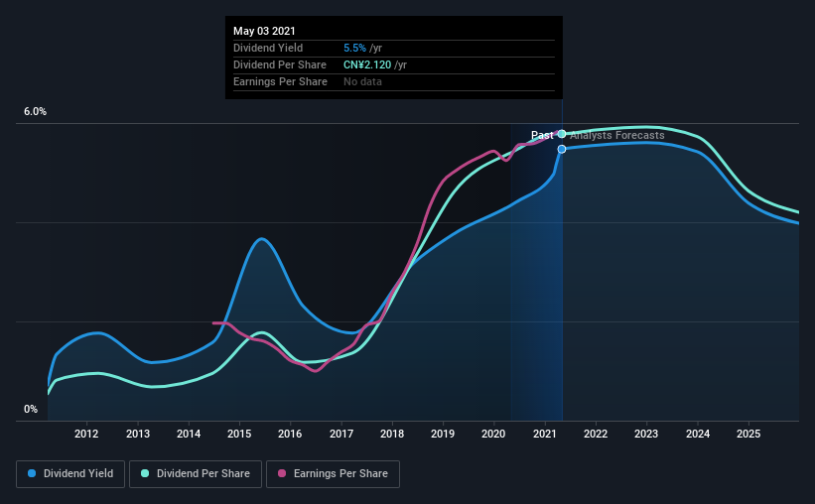815x504 pixels.
Task: Click the No data earnings value
Action: pos(362,81)
